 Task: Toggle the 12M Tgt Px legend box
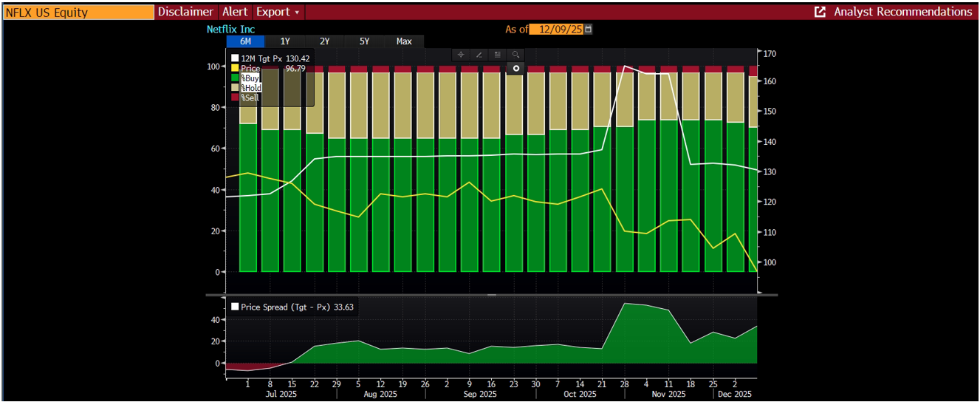(x=235, y=58)
